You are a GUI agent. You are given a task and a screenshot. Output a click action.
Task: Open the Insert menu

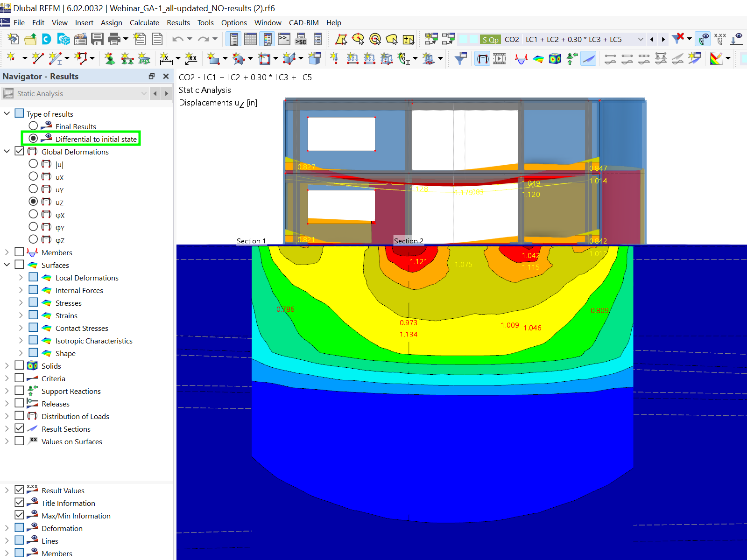tap(84, 22)
